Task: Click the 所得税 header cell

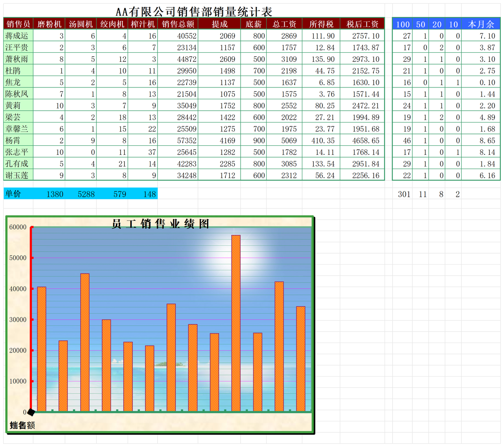Action: 321,24
